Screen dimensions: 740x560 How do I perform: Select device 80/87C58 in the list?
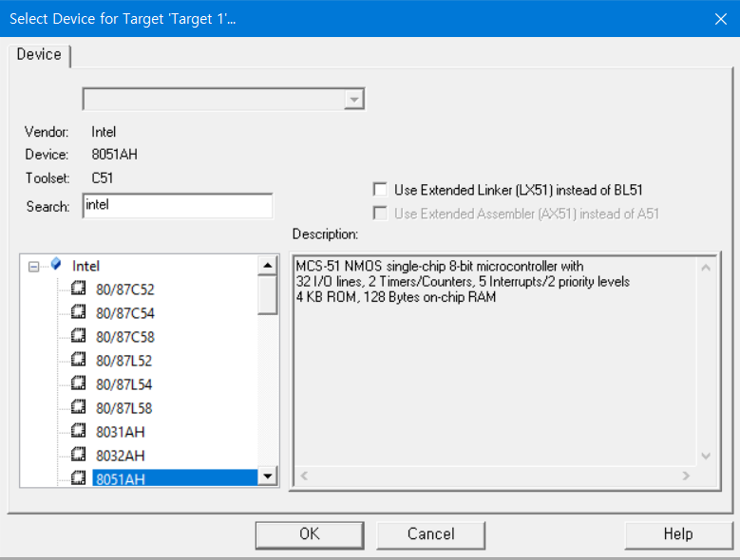pyautogui.click(x=125, y=337)
